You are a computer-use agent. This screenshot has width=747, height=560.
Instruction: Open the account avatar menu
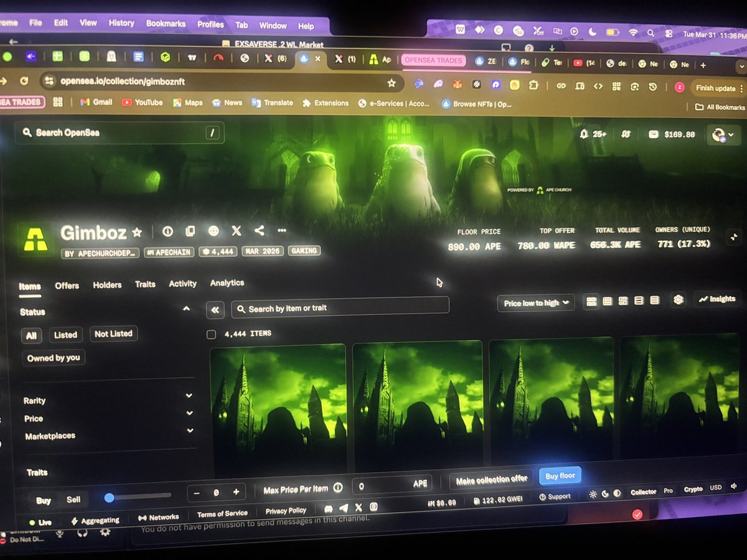tap(722, 135)
